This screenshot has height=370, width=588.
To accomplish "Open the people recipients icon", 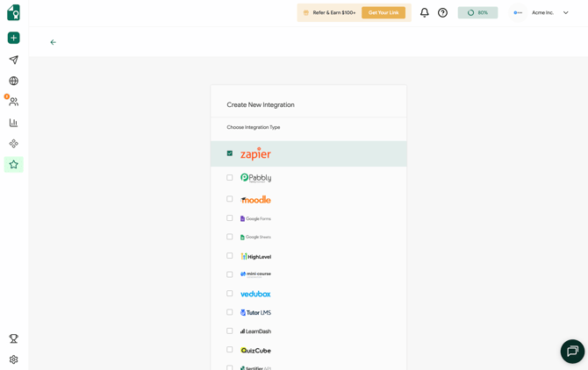I will (13, 102).
